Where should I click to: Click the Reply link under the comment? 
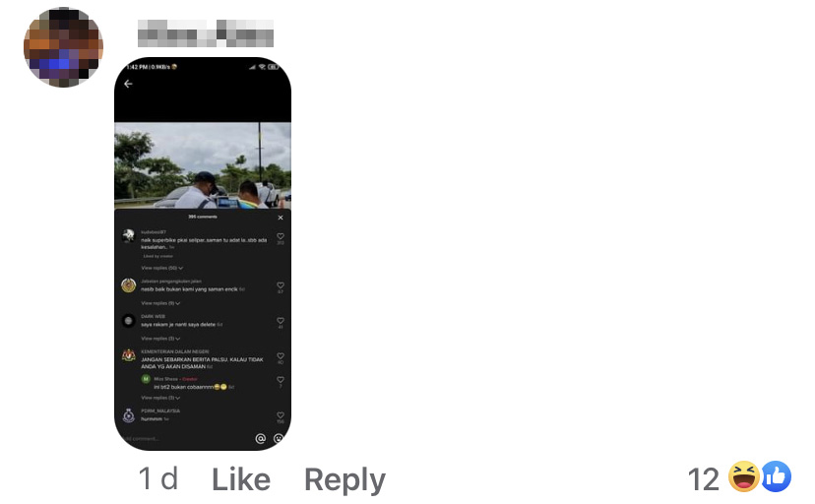(345, 479)
